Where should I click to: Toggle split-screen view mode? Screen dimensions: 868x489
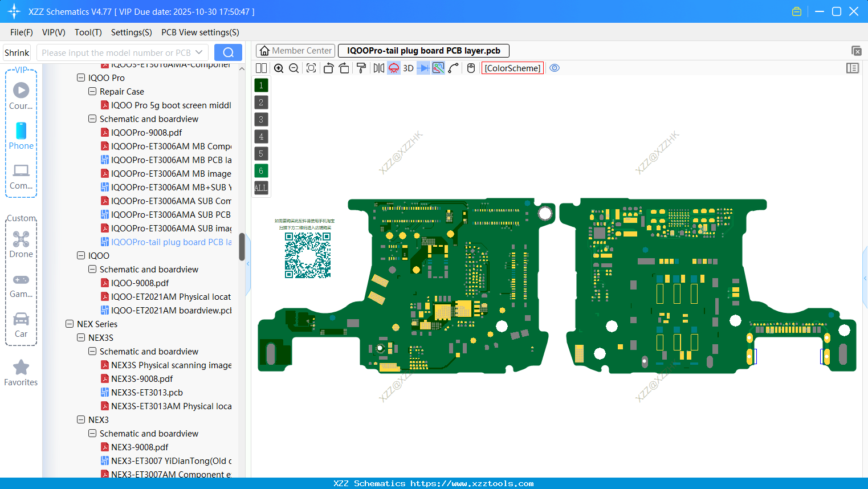click(260, 68)
